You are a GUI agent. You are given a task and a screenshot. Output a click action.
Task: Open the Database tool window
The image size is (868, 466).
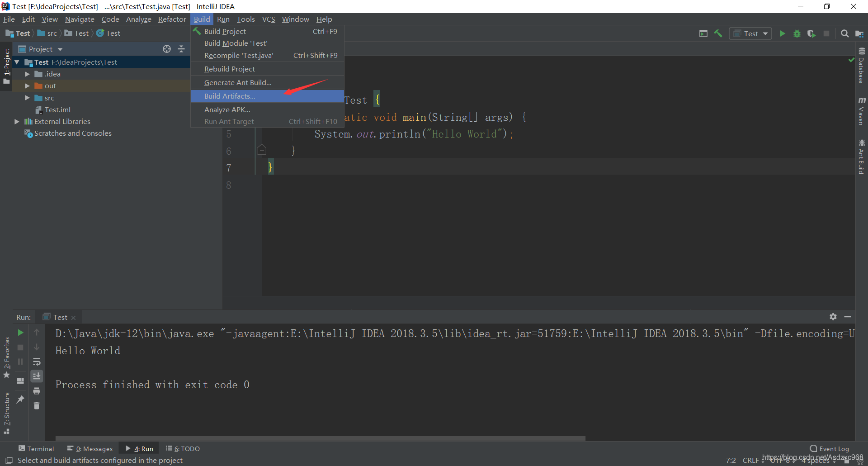click(862, 65)
